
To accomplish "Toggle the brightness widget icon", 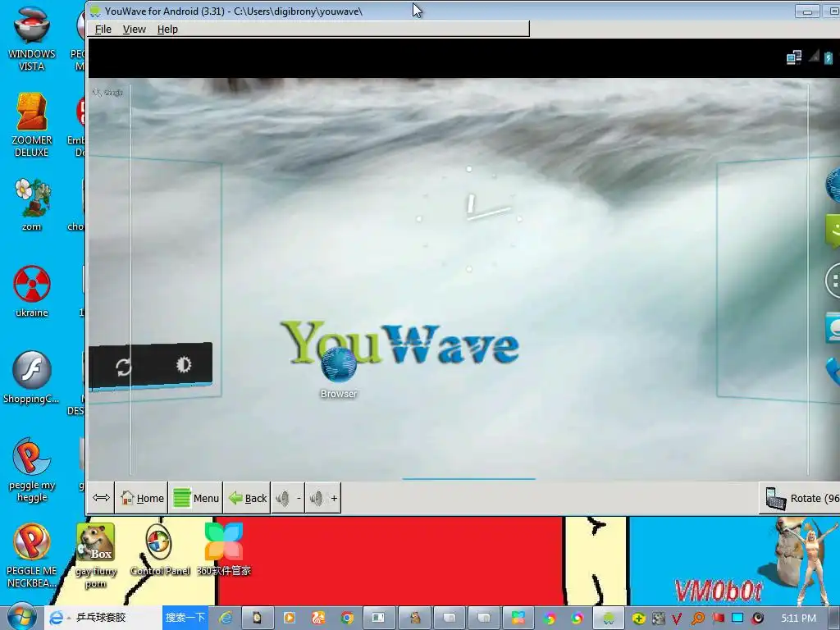I will [184, 364].
